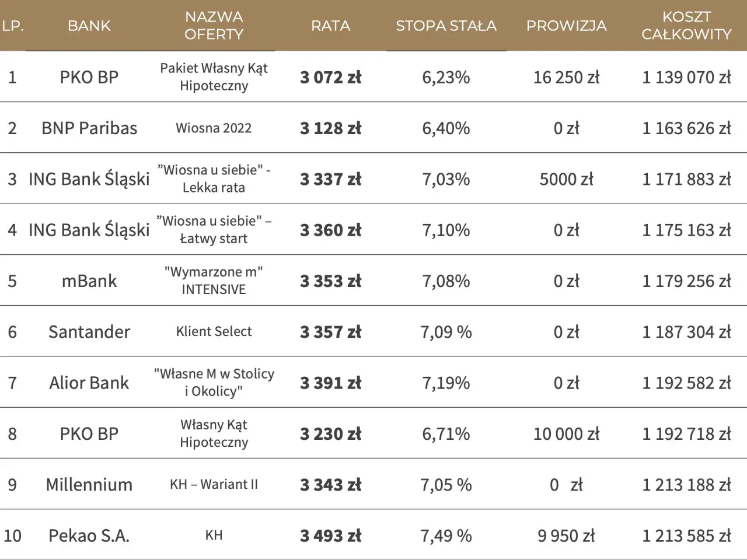Click the Millennium bank cell
The height and width of the screenshot is (560, 747).
tap(89, 484)
